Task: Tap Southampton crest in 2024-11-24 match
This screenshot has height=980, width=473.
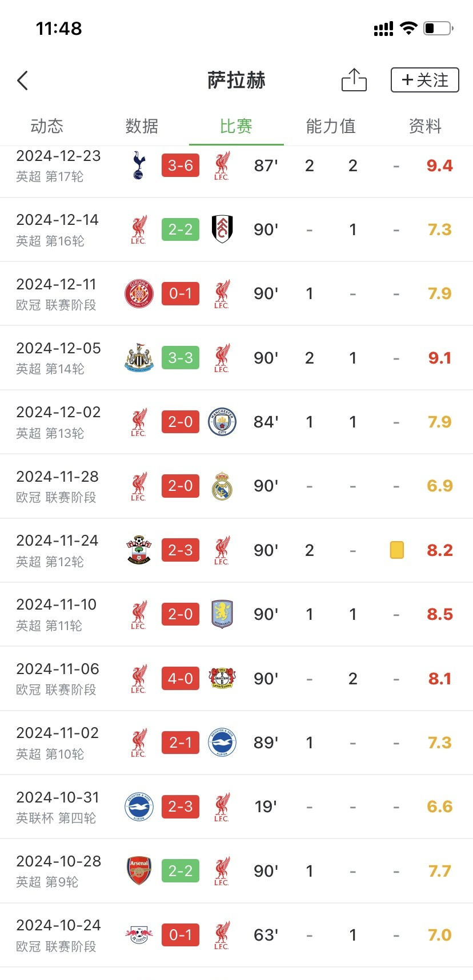Action: (x=139, y=550)
